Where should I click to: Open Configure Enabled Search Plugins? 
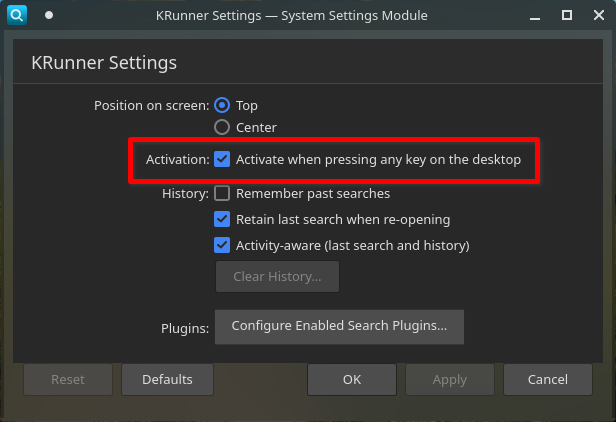[339, 325]
